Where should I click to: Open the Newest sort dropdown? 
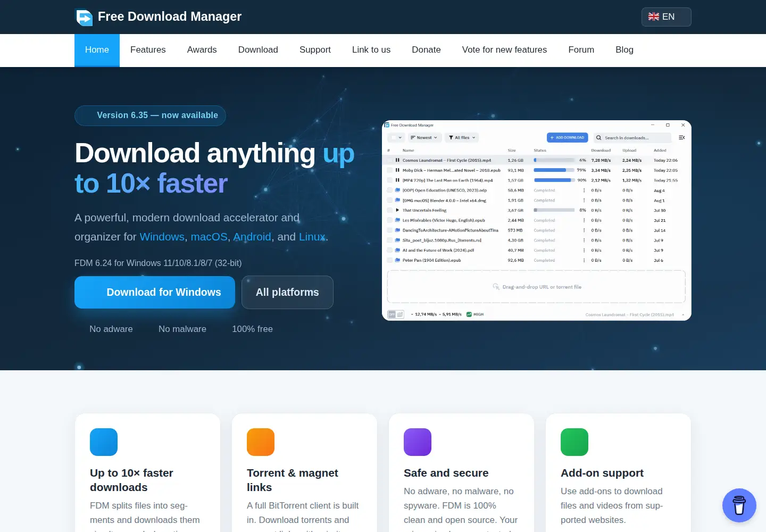[x=424, y=137]
